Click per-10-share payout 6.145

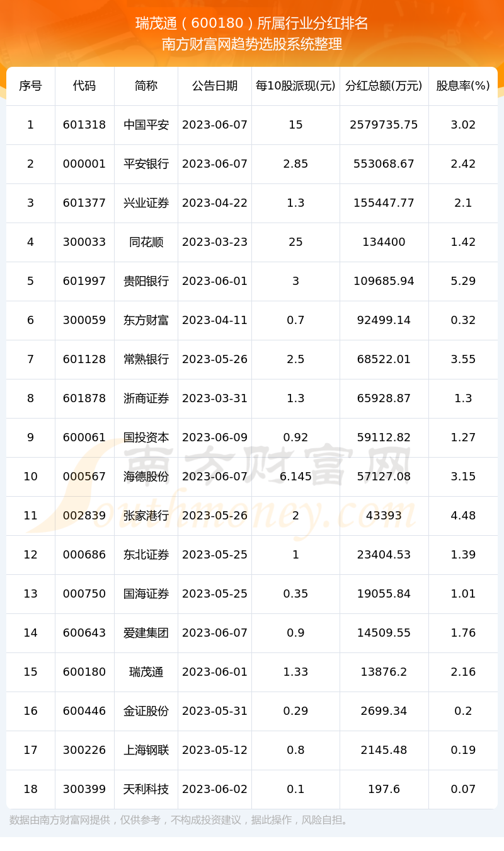pyautogui.click(x=295, y=477)
